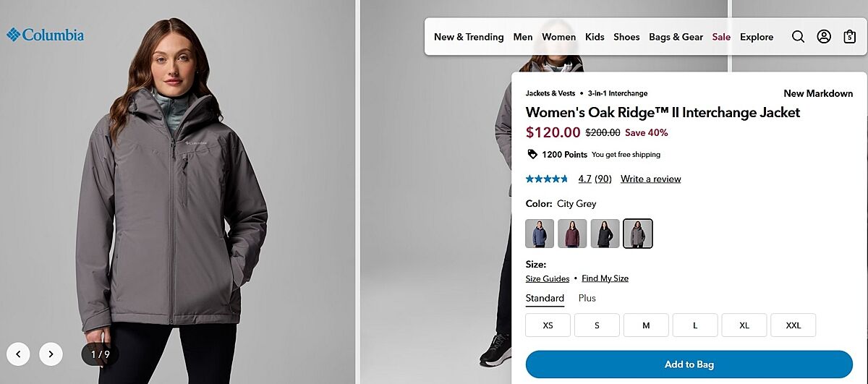Viewport: 868px width, 384px height.
Task: Click Add to Bag button
Action: click(689, 364)
